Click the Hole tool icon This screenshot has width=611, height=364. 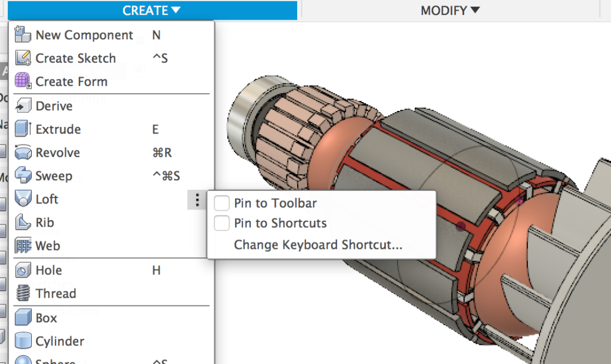[x=22, y=270]
